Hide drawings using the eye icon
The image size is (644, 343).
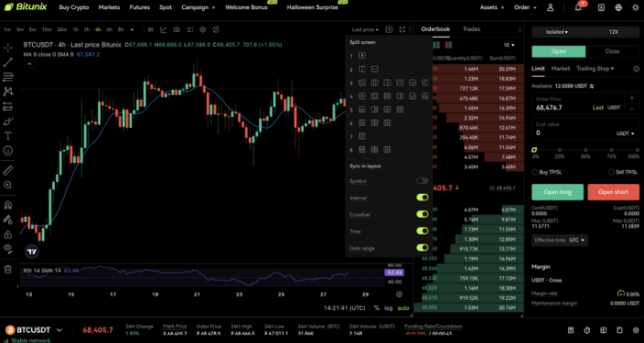click(8, 248)
